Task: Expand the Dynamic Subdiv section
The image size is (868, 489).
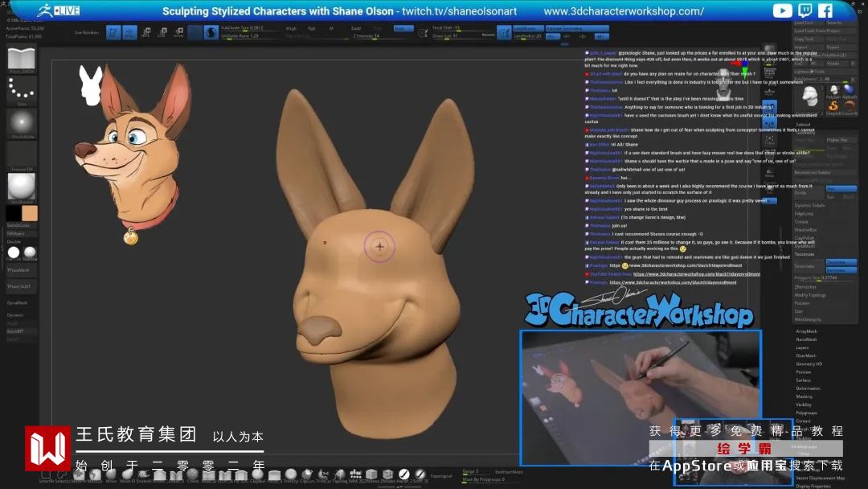Action: 809,205
